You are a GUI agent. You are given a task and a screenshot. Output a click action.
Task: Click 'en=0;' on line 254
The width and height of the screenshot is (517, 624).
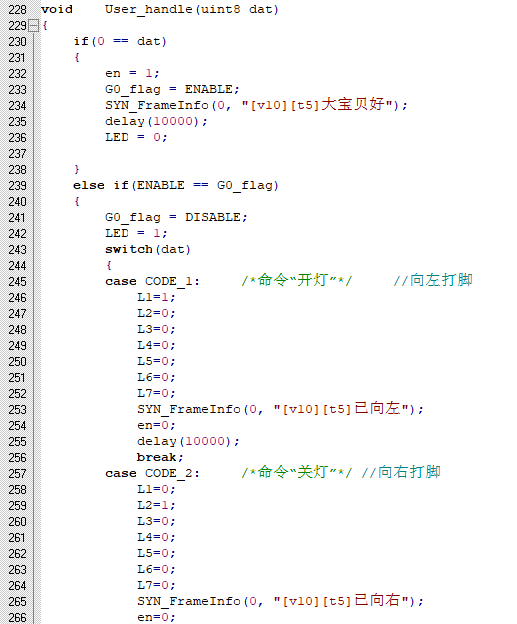coord(156,425)
